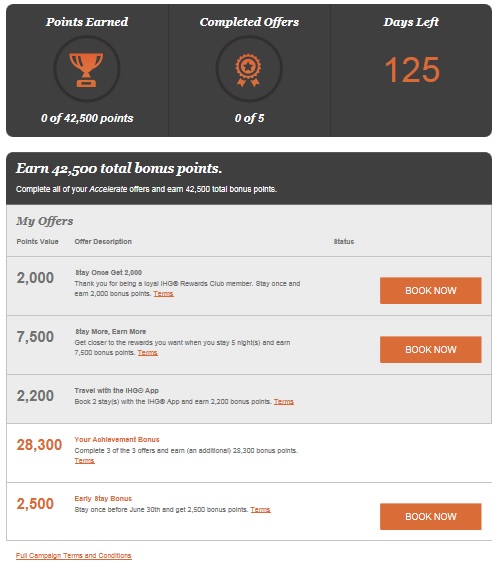
Task: Click the Points Value column header
Action: point(37,241)
